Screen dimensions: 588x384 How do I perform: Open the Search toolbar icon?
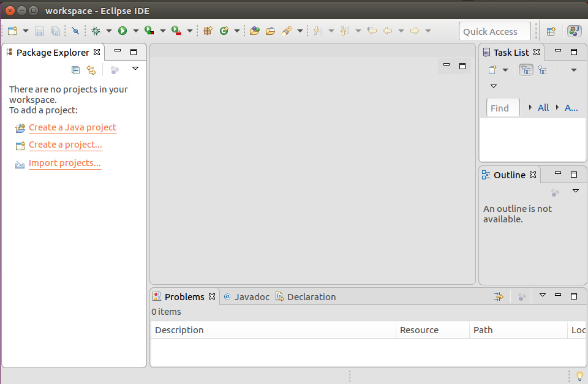pyautogui.click(x=287, y=31)
